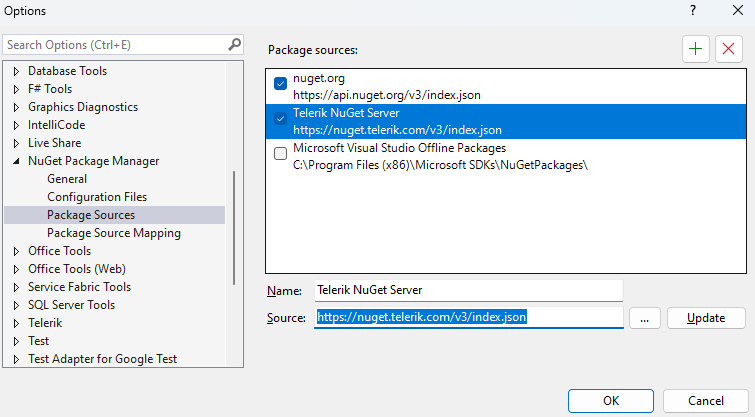
Task: Click the search magnifier icon
Action: click(235, 44)
